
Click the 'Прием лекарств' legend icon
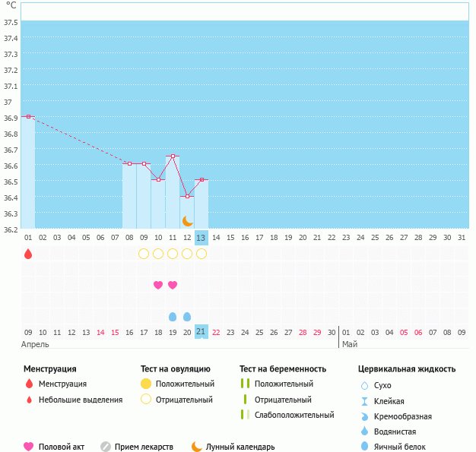(x=106, y=447)
